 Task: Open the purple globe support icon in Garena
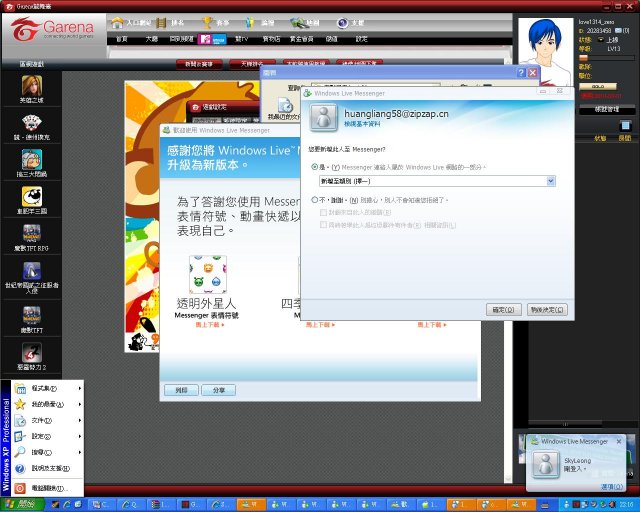point(342,23)
